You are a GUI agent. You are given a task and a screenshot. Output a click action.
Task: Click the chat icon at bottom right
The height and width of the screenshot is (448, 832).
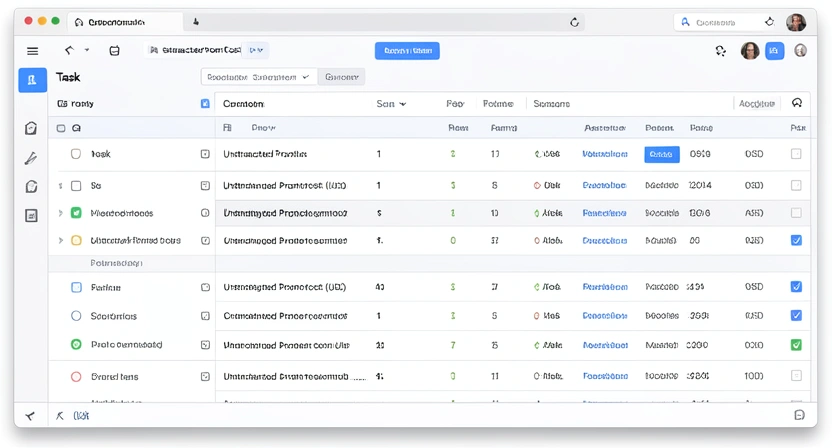click(x=799, y=415)
